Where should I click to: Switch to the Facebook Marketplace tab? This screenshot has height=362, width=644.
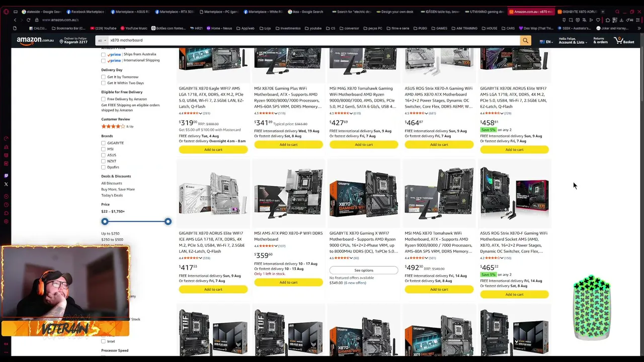(85, 12)
